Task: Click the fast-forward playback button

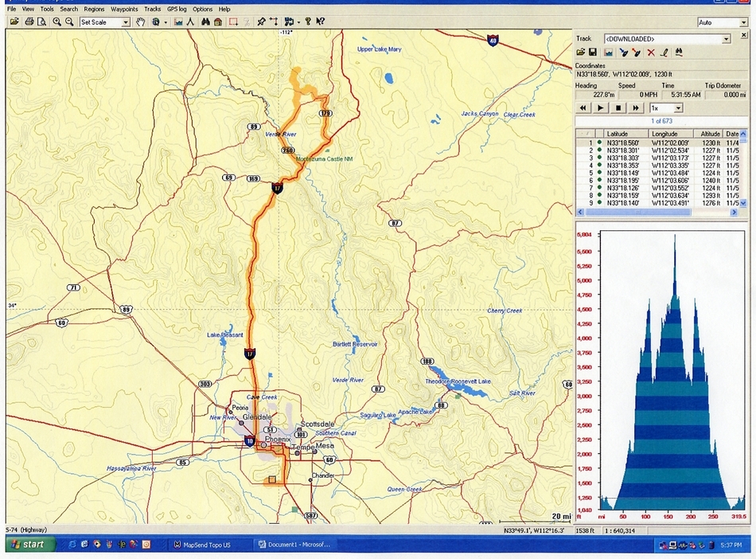Action: (x=636, y=108)
